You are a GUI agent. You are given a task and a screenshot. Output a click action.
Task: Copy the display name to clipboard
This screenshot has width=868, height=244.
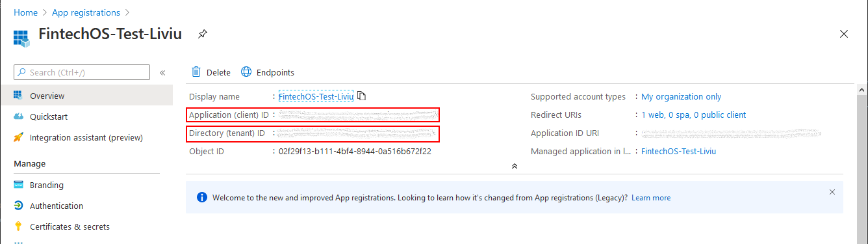tap(362, 96)
